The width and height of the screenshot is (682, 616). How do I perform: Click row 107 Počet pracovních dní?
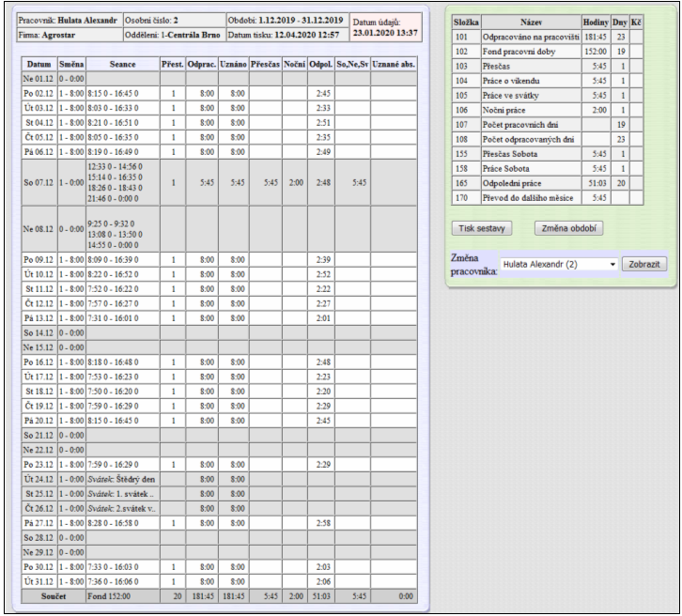548,125
